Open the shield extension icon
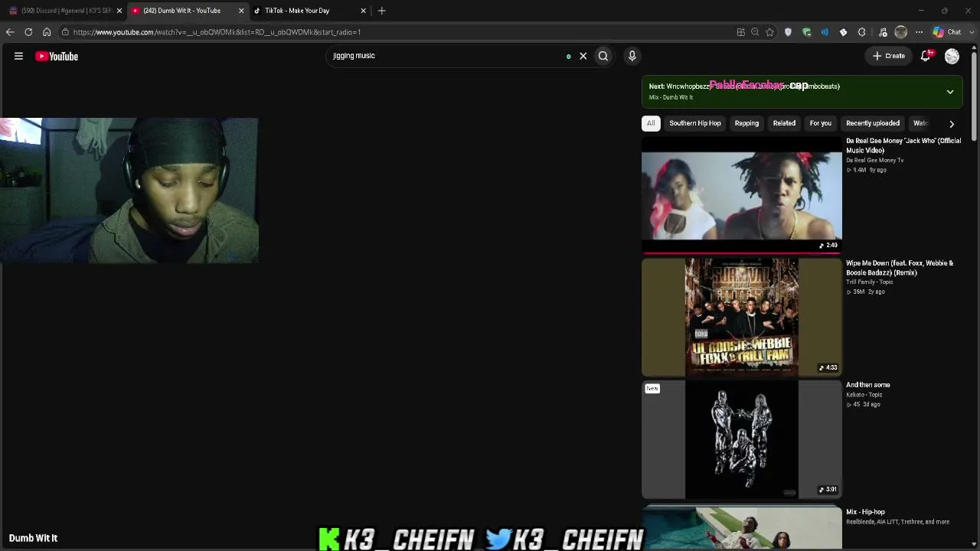980x551 pixels. (788, 32)
